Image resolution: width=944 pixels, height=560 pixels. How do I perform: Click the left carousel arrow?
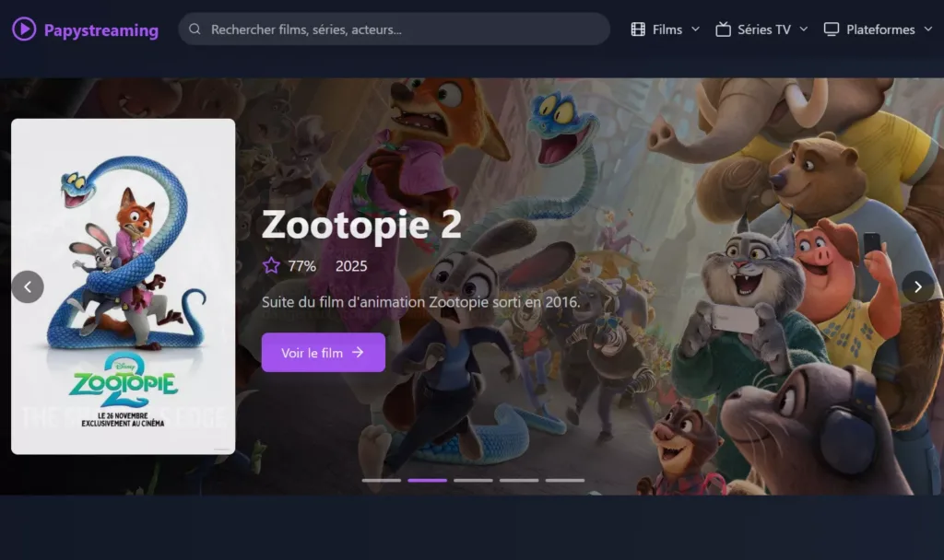(28, 286)
